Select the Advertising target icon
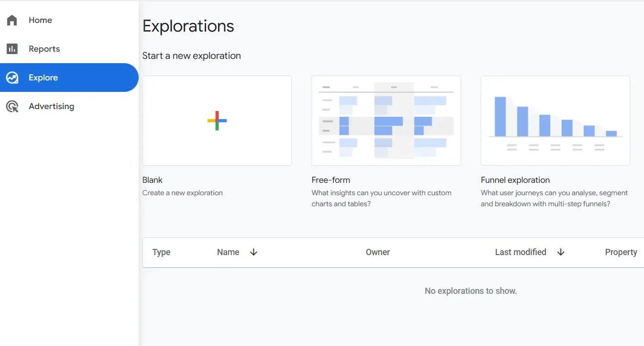Viewport: 644px width, 346px height. point(12,106)
